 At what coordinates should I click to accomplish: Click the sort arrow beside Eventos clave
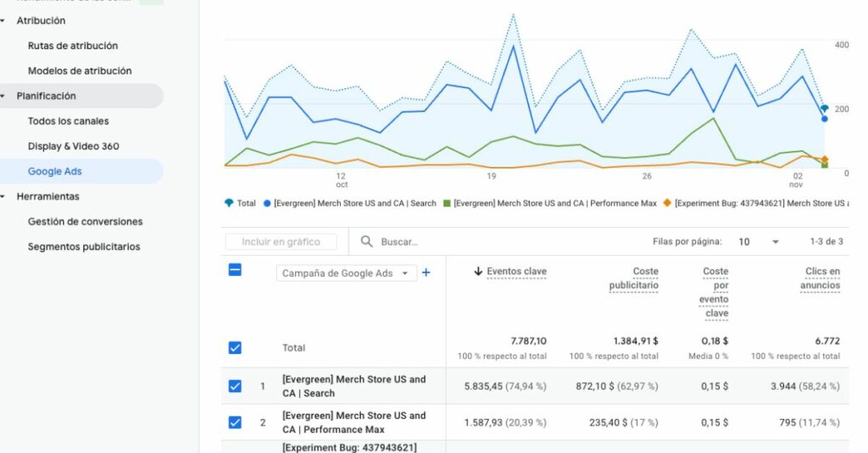478,272
